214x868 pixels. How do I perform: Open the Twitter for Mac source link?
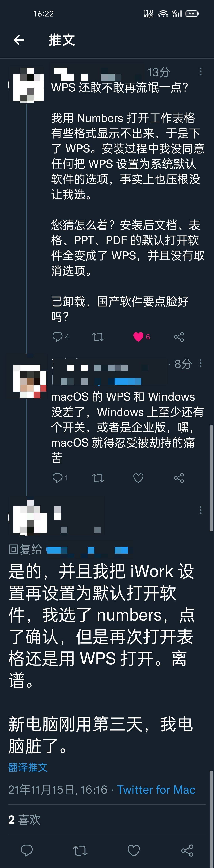(156, 790)
